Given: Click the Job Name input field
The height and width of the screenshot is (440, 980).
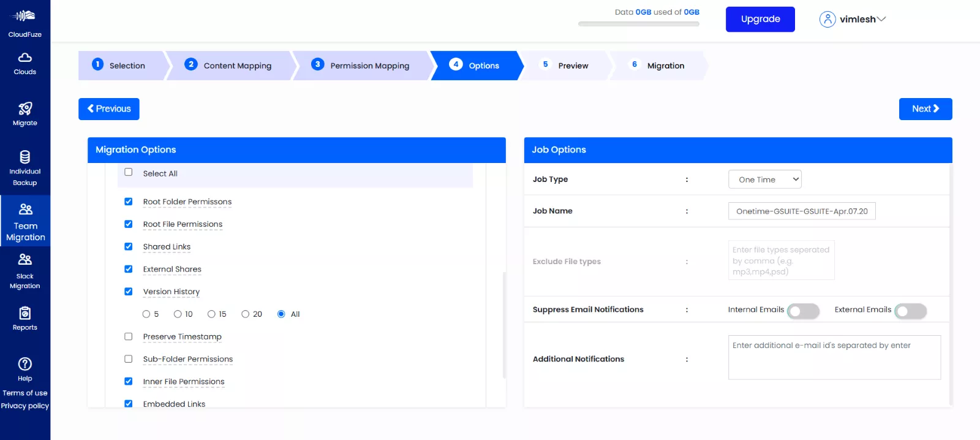Looking at the screenshot, I should [802, 211].
